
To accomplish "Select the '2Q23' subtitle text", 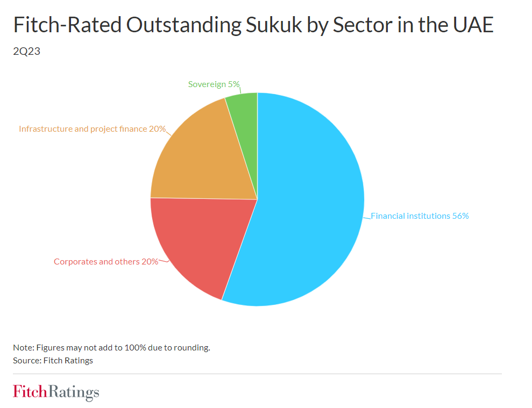I will point(26,53).
